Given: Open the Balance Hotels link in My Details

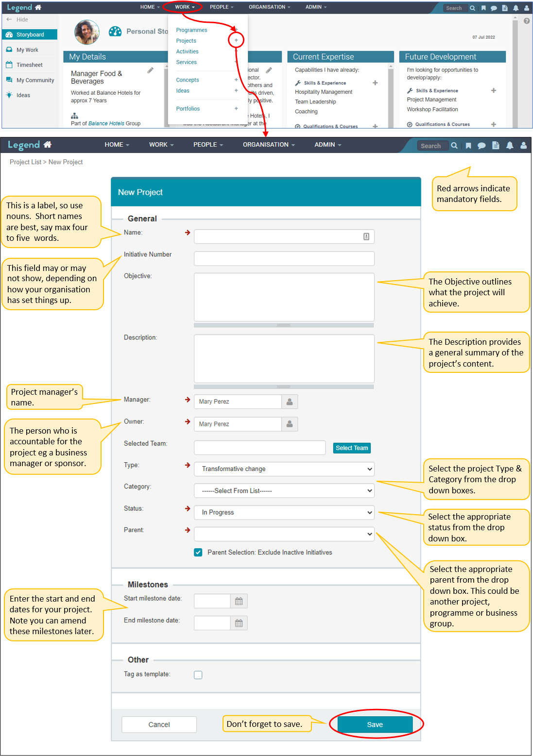Looking at the screenshot, I should pos(106,123).
